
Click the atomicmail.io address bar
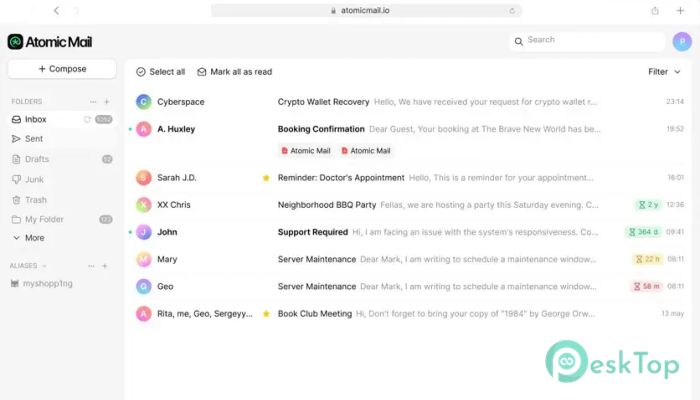366,11
